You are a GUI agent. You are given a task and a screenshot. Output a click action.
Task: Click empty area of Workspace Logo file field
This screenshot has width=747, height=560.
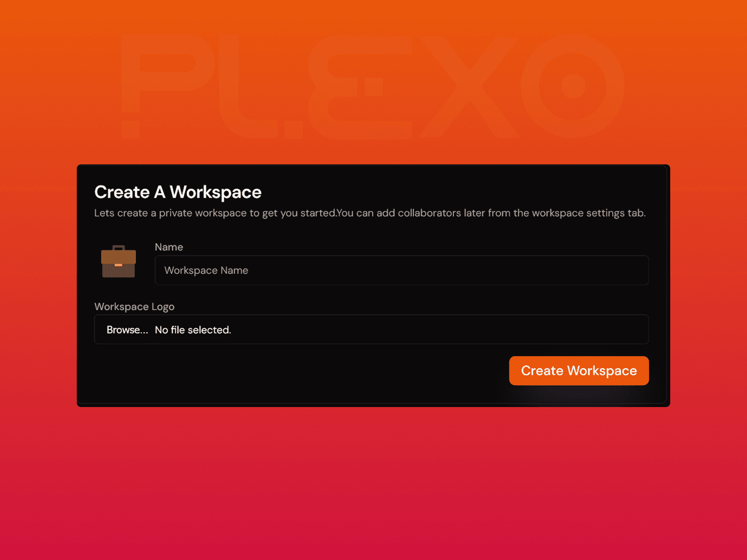click(441, 330)
